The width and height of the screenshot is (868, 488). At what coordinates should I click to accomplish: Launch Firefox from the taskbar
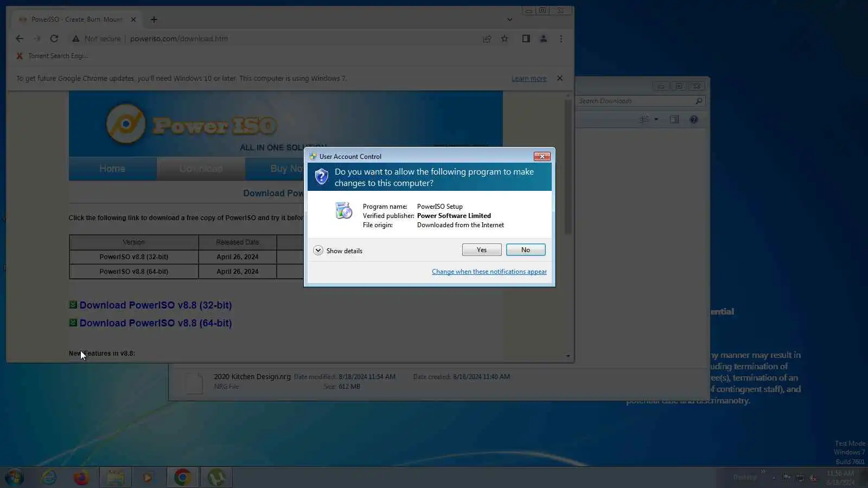point(81,478)
